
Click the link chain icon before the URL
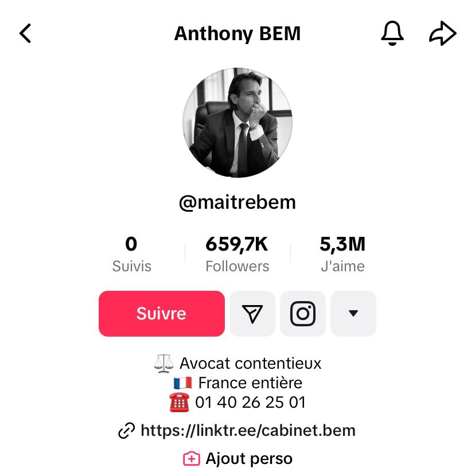(127, 431)
